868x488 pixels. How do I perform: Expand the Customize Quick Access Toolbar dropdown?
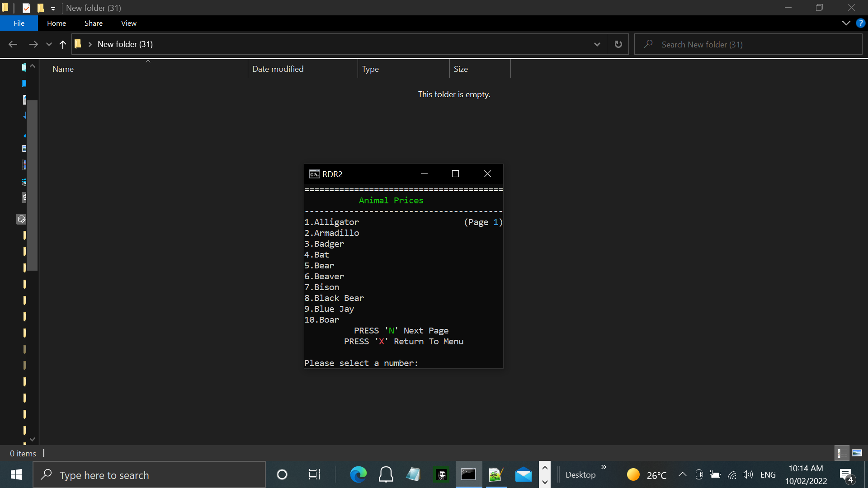pyautogui.click(x=53, y=9)
